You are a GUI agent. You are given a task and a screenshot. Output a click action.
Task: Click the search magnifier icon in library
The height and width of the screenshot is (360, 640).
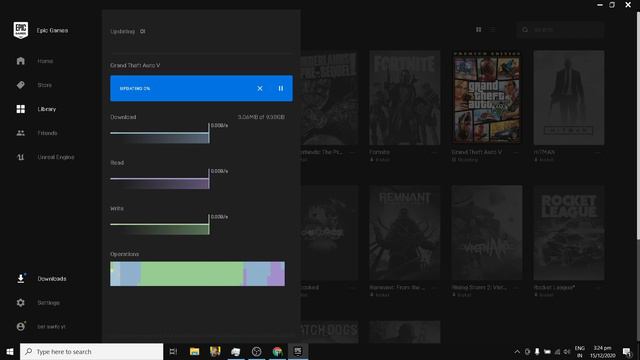525,30
